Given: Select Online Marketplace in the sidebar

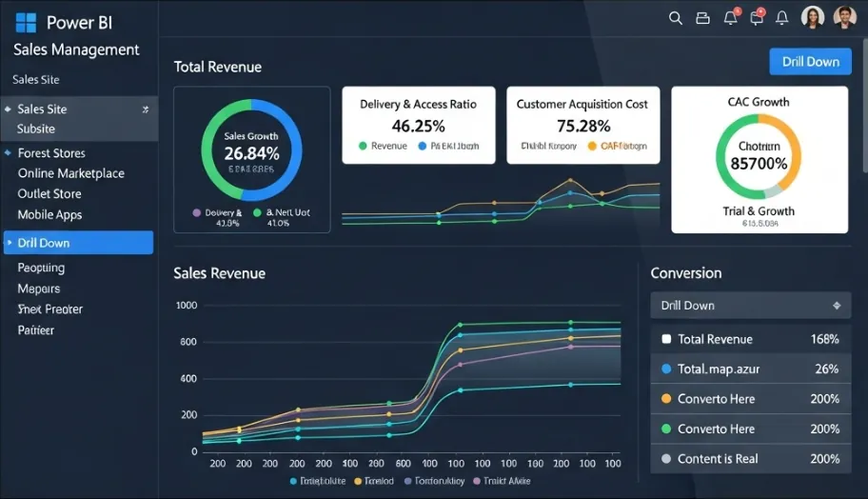Looking at the screenshot, I should click(x=70, y=173).
